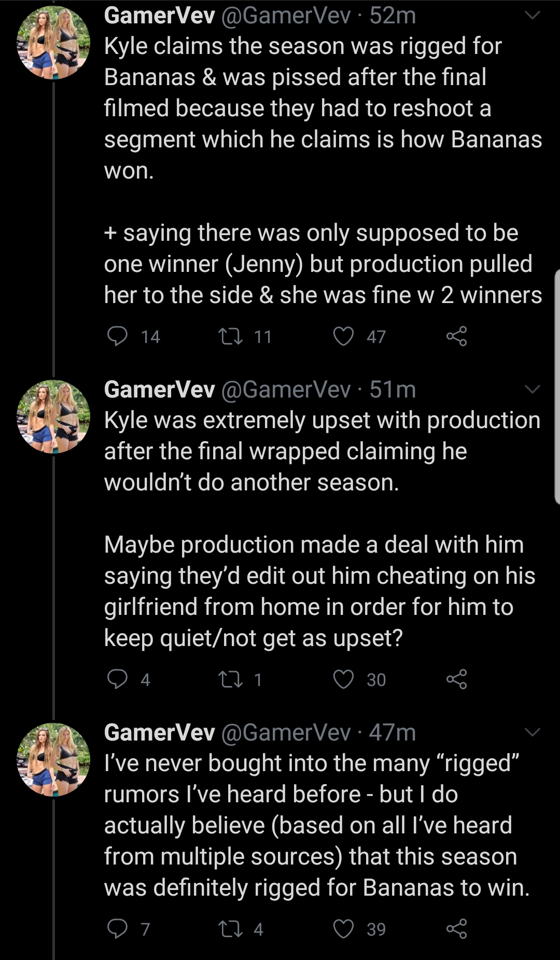
Task: Like the tweet with 47 likes
Action: pos(343,336)
